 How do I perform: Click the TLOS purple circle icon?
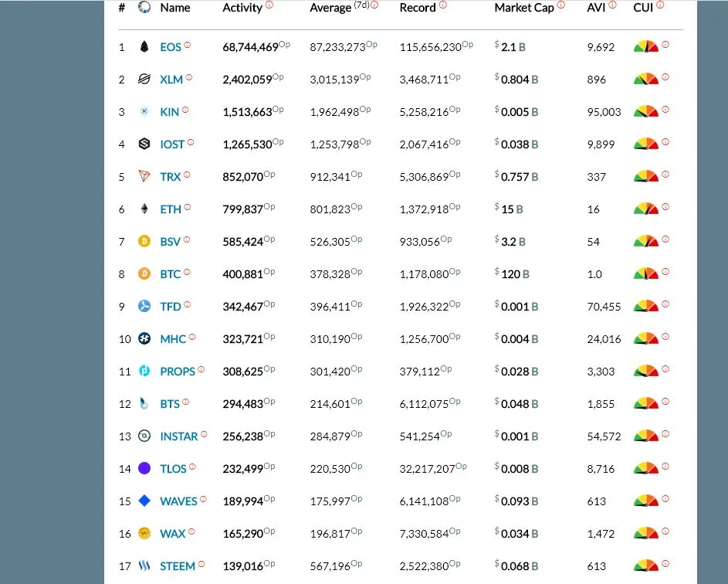tap(144, 468)
